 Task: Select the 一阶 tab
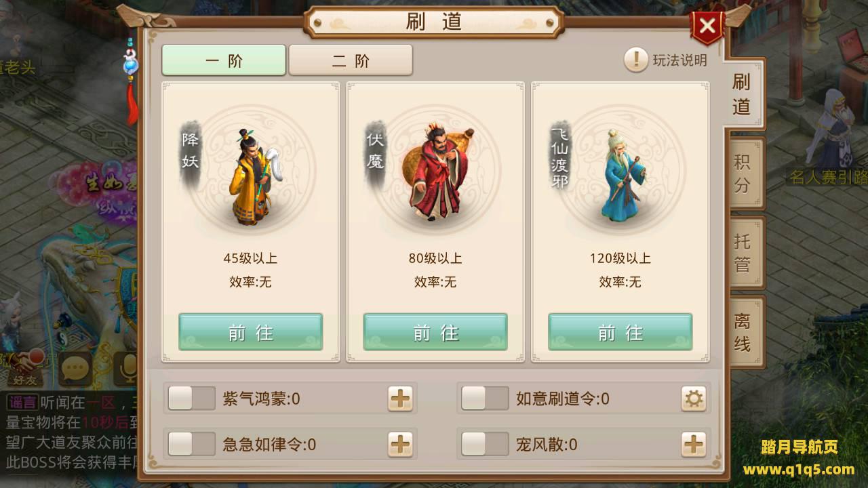[x=224, y=60]
